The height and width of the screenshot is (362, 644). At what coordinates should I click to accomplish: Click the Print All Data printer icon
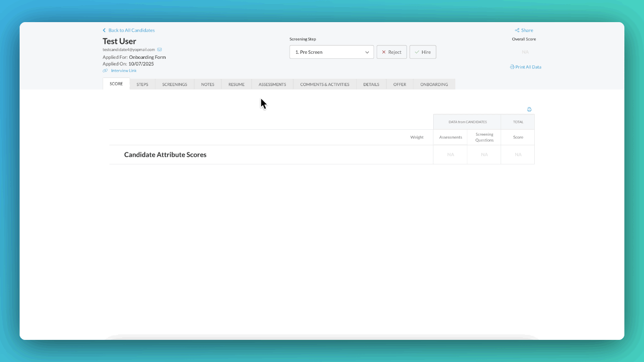coord(512,67)
